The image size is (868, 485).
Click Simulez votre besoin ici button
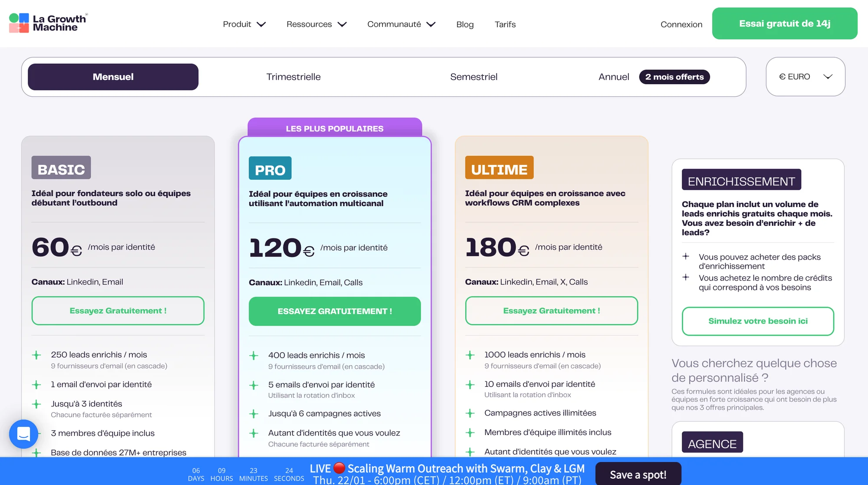pos(758,321)
